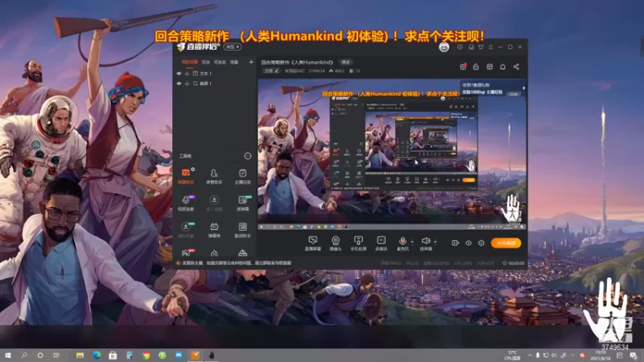
Task: Collapse the gift notification popup with its arrow
Action: 524,88
